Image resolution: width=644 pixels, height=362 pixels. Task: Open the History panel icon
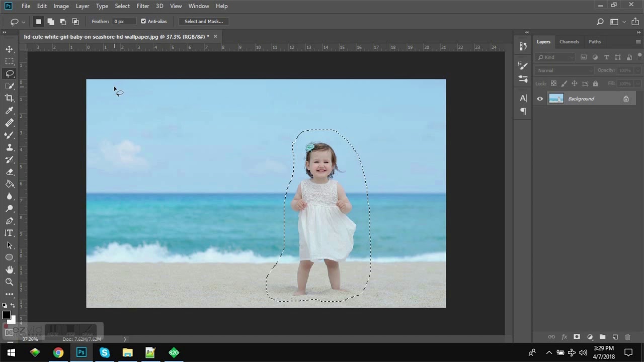click(523, 46)
